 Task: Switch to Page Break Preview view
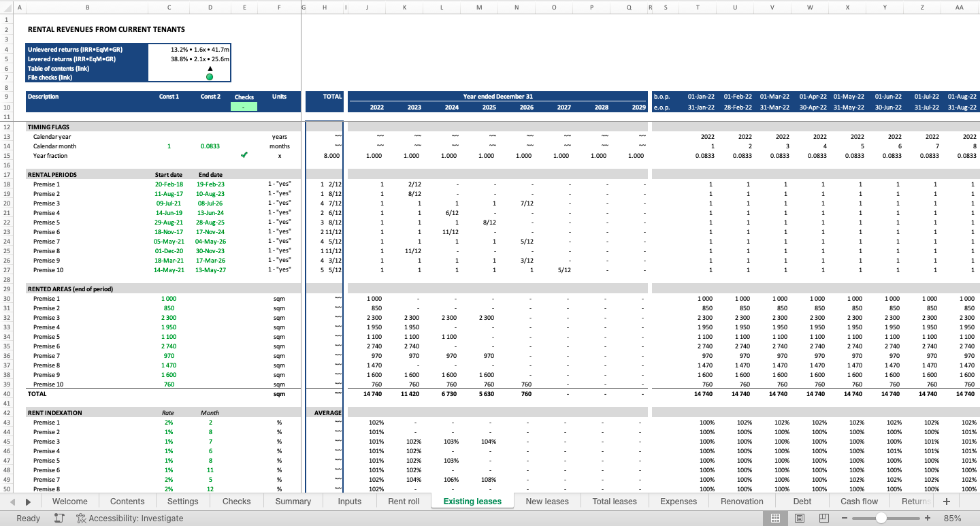(x=823, y=518)
